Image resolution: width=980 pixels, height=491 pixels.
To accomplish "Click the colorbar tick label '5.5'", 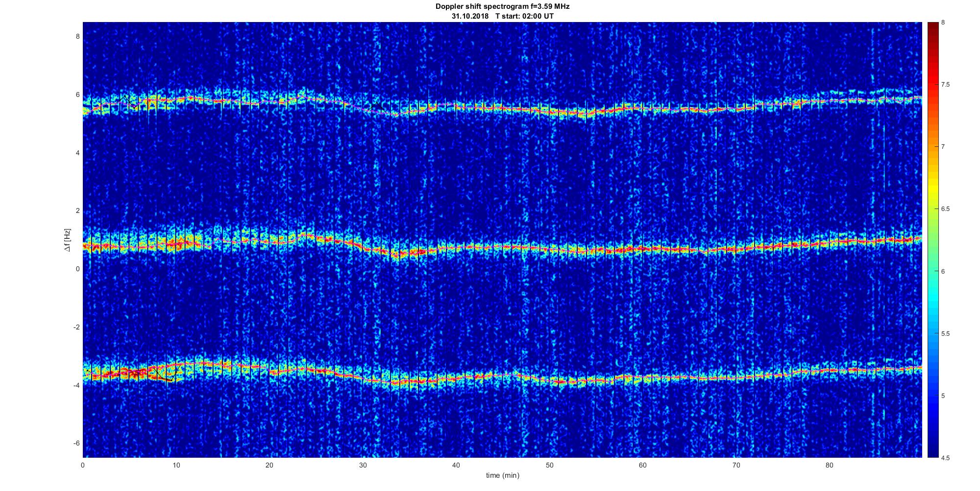I will coord(945,334).
